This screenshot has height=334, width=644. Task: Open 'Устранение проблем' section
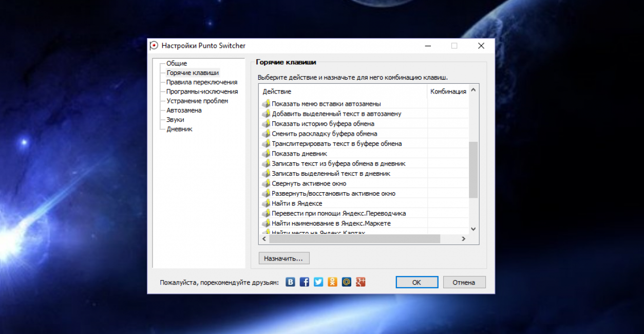pyautogui.click(x=197, y=101)
